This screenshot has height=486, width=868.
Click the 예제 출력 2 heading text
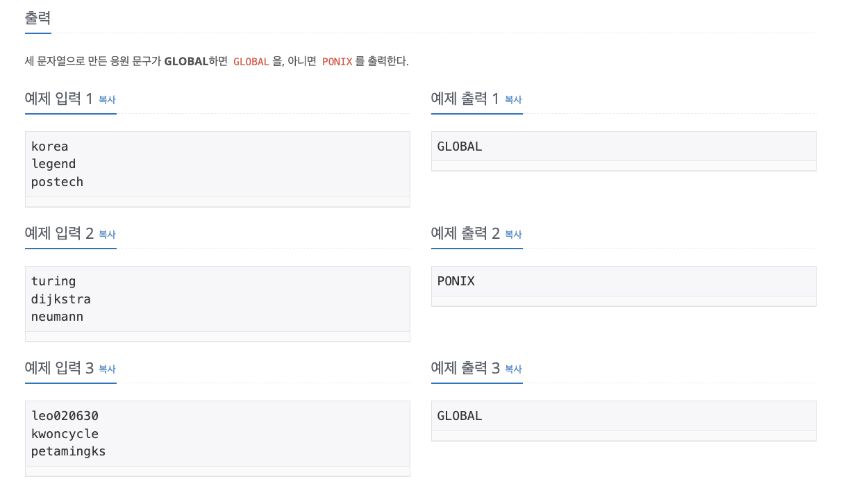[x=465, y=234]
